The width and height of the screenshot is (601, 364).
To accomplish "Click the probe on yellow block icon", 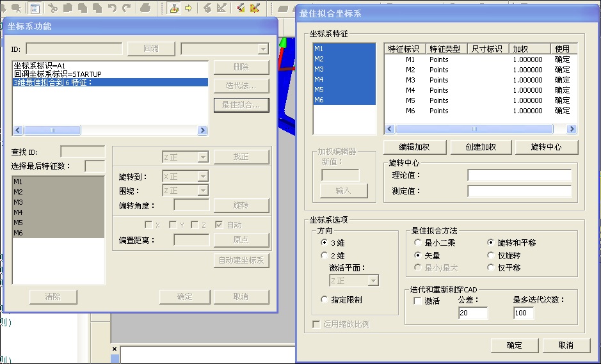I will coord(173,8).
